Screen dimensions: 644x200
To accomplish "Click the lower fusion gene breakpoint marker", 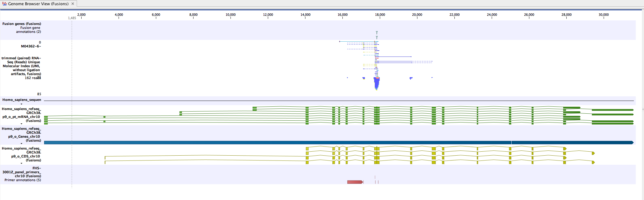I will [x=377, y=37].
